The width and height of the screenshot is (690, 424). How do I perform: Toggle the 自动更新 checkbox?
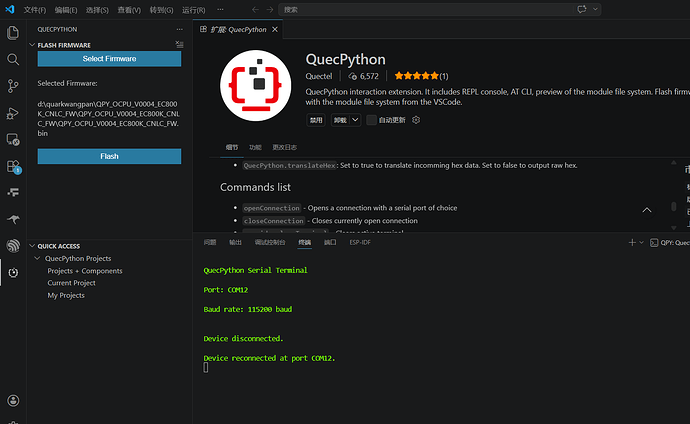click(x=372, y=120)
